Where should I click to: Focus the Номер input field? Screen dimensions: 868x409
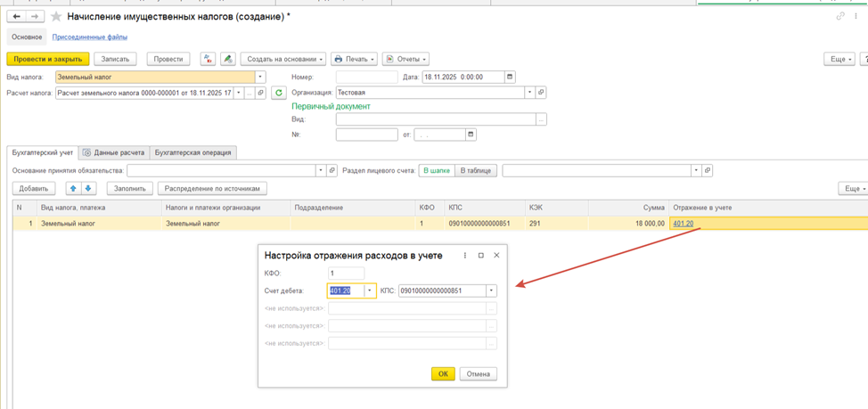(x=366, y=77)
